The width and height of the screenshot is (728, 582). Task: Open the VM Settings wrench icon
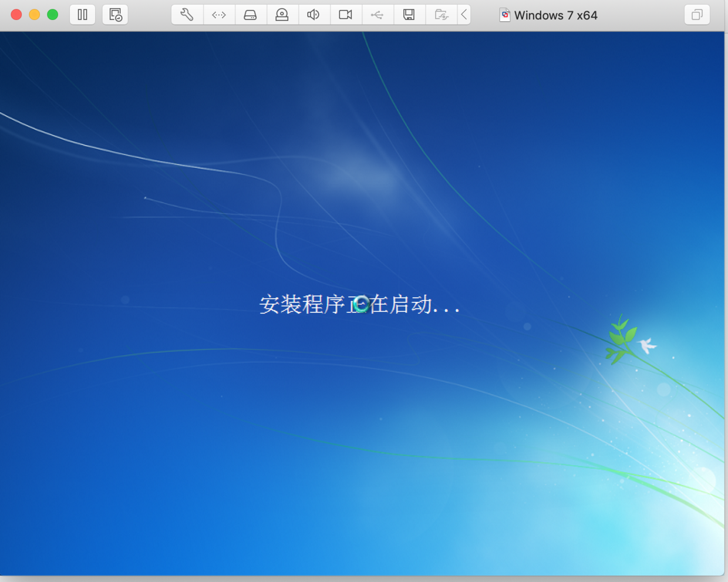coord(187,15)
